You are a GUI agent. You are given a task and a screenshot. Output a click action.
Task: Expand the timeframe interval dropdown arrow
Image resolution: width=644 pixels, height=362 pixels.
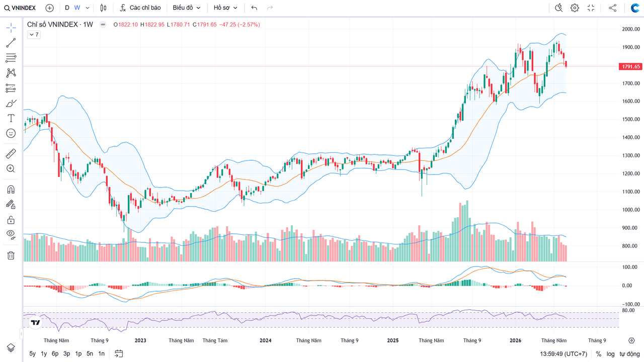point(88,8)
